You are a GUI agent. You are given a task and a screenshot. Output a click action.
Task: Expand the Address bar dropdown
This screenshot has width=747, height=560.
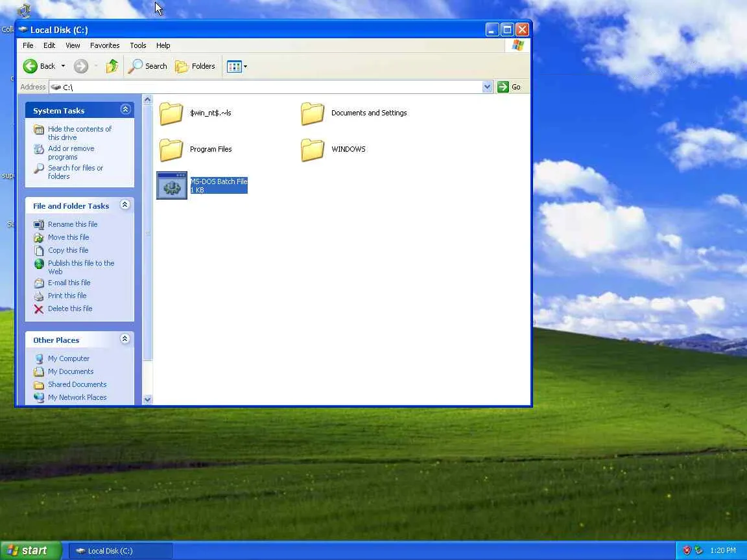coord(487,87)
